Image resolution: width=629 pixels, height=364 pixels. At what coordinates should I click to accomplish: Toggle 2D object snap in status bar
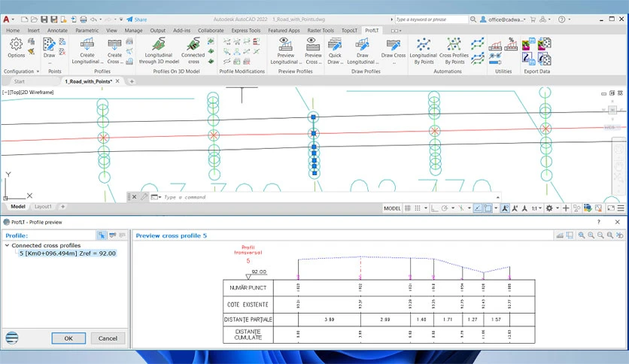pos(488,208)
